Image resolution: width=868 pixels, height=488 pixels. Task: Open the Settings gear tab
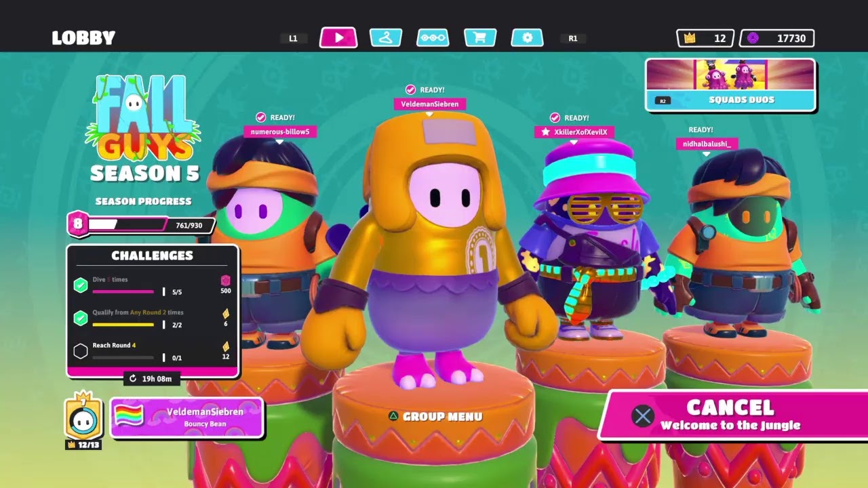tap(528, 37)
